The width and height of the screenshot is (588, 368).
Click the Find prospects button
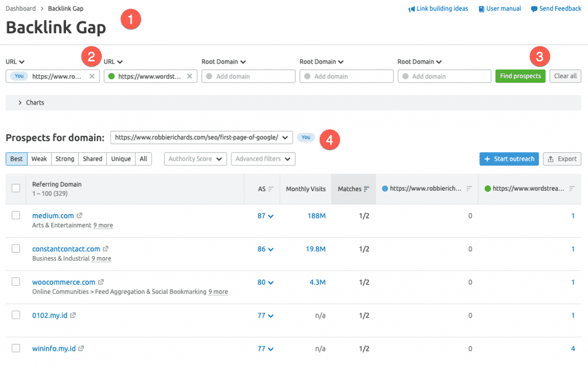click(x=520, y=76)
